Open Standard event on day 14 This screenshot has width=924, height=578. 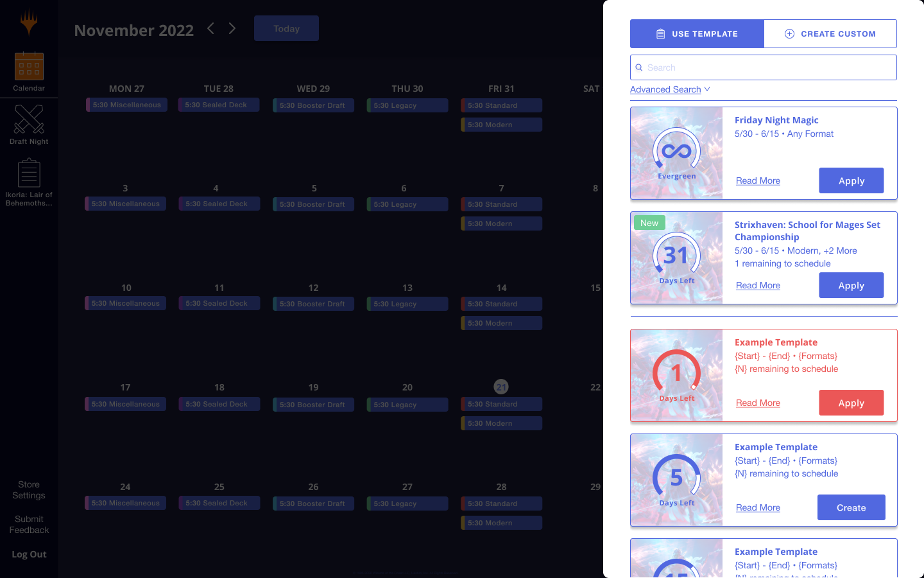(x=501, y=304)
